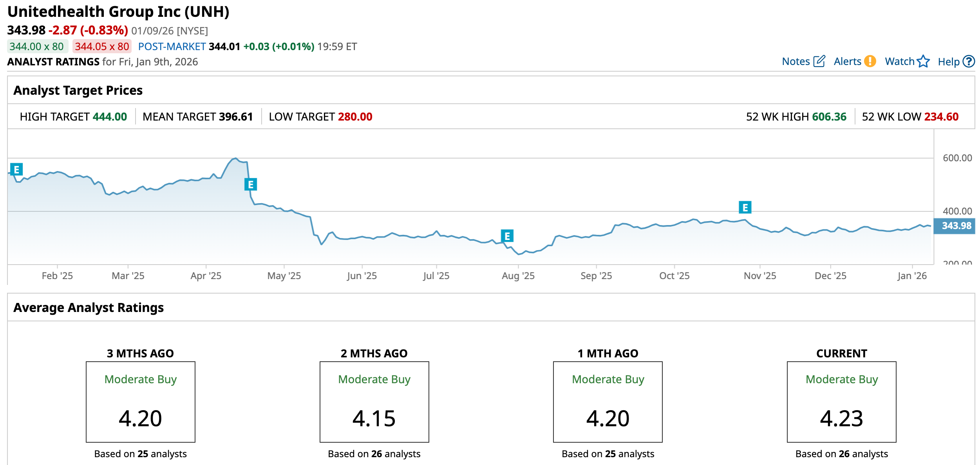This screenshot has width=980, height=465.
Task: Open the Alerts link
Action: click(847, 61)
